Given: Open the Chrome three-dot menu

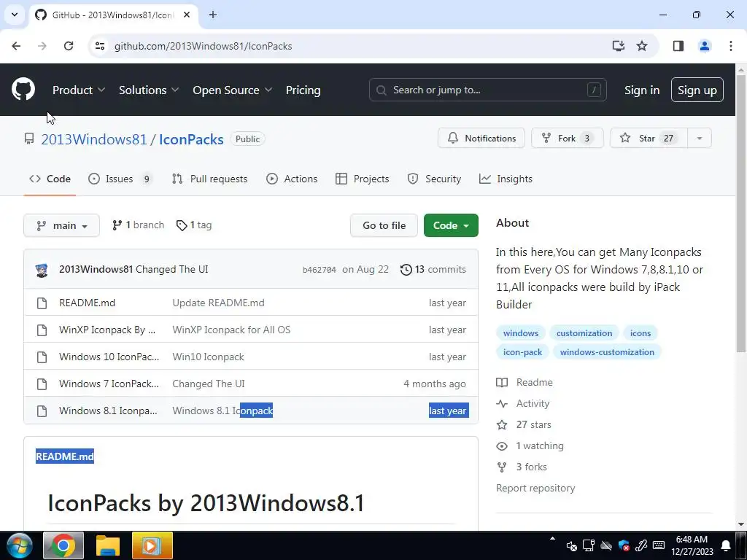Looking at the screenshot, I should click(x=731, y=46).
